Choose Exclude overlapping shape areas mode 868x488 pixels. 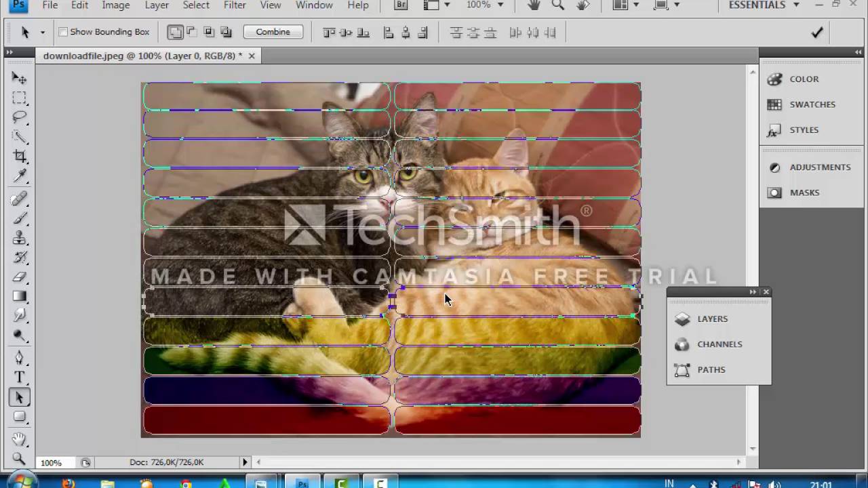click(x=226, y=32)
